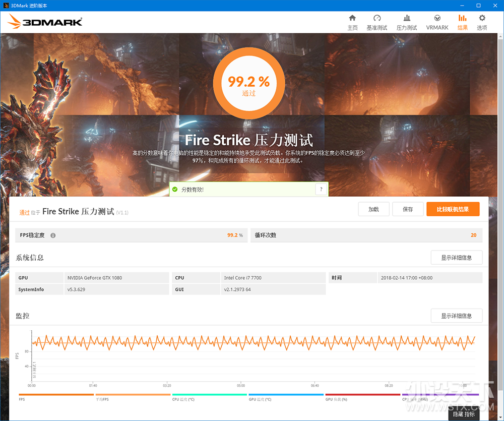Open the 压力测试 stress test icon
504x421 pixels.
coord(407,18)
